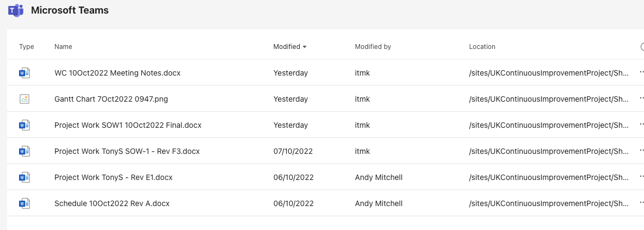The width and height of the screenshot is (644, 230).
Task: Click Word icon for TonyS SOW-1 Rev F3
Action: tap(24, 151)
